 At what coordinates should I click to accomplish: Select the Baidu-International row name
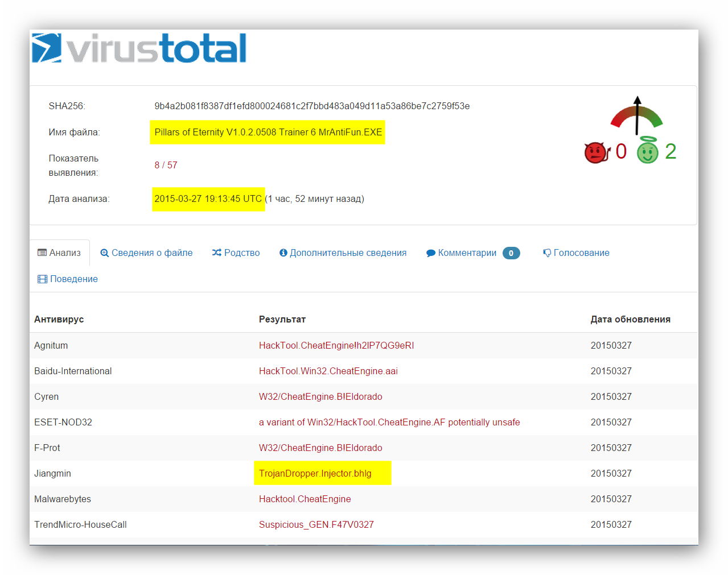(73, 371)
